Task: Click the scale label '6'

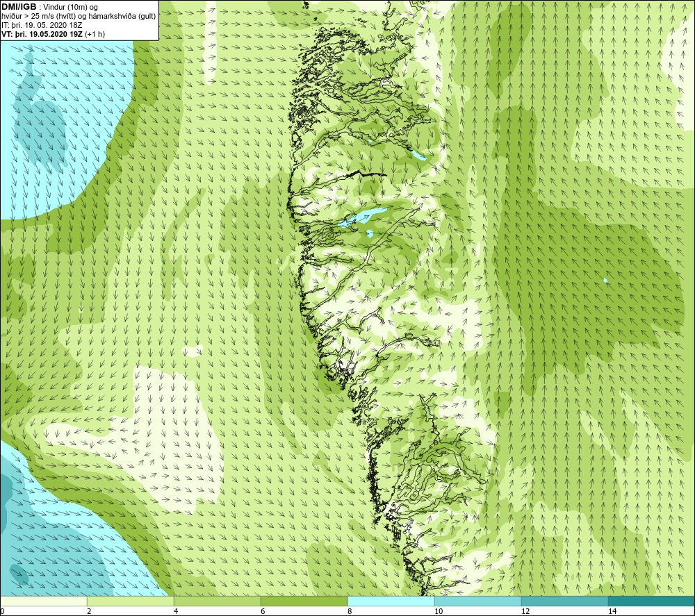Action: 263,612
